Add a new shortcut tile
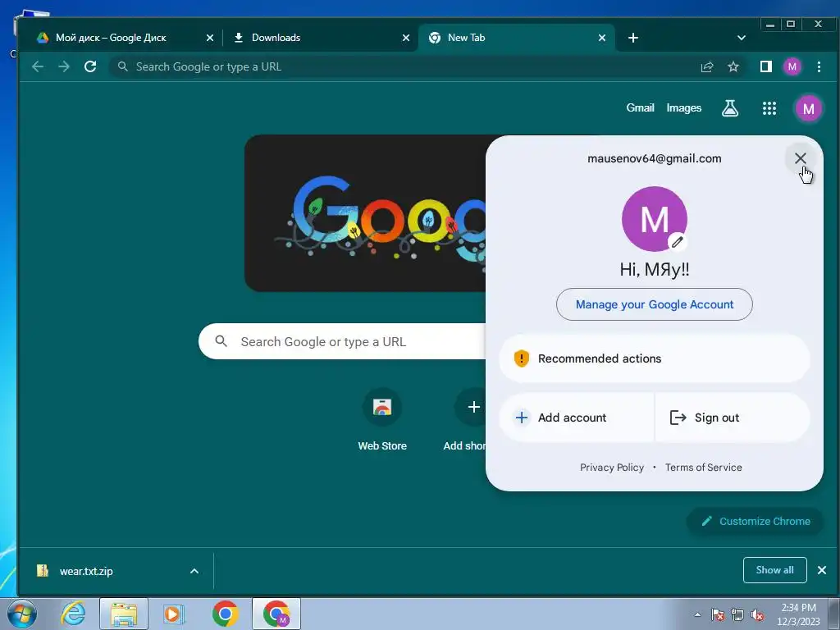 coord(464,420)
